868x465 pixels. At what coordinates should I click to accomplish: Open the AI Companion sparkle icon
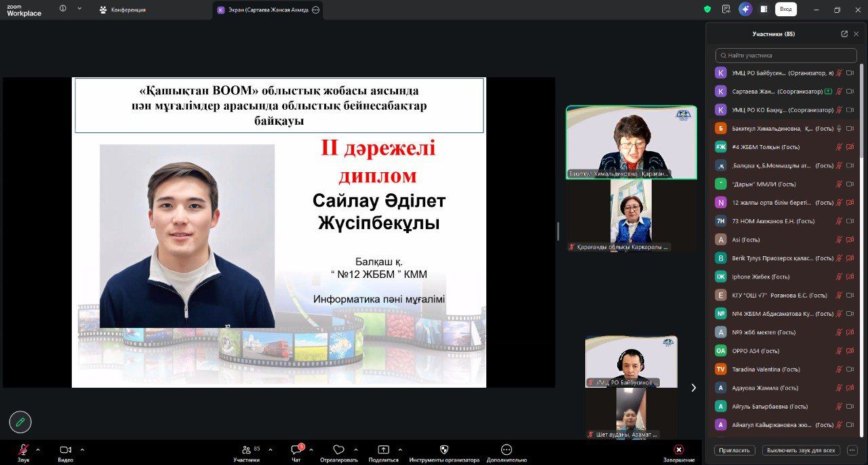[745, 9]
